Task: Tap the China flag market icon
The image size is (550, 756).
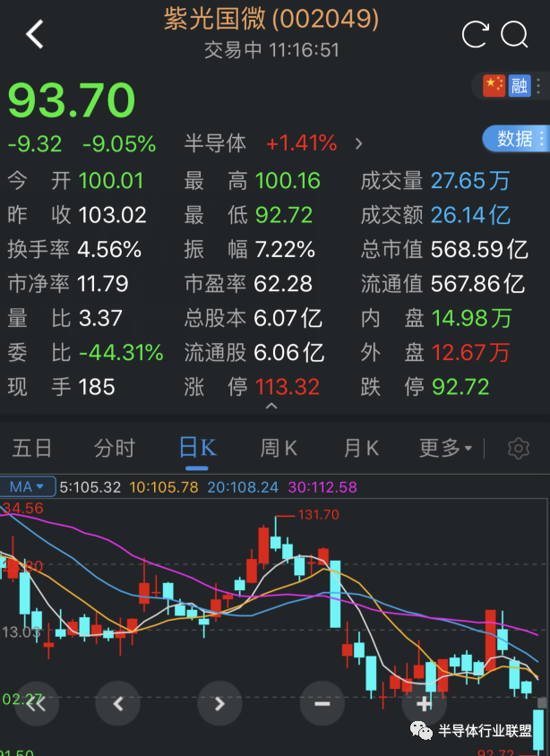Action: pyautogui.click(x=494, y=86)
